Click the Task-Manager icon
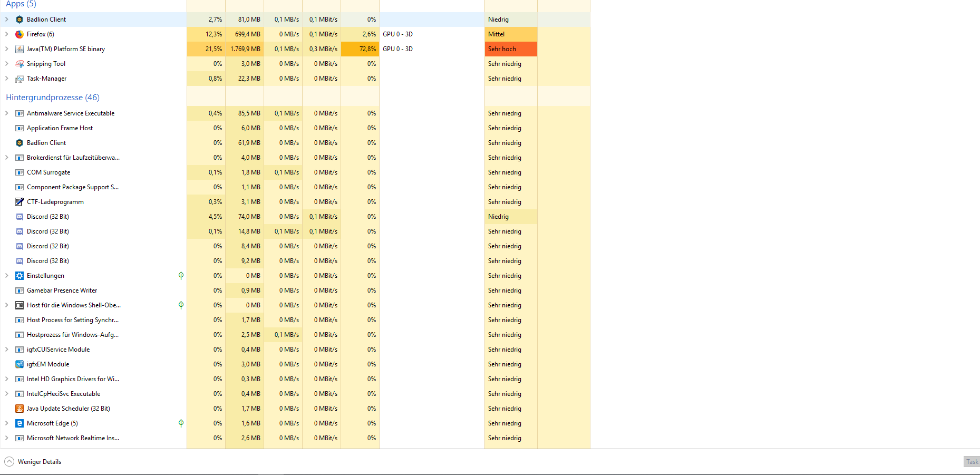This screenshot has width=980, height=475. click(x=20, y=79)
